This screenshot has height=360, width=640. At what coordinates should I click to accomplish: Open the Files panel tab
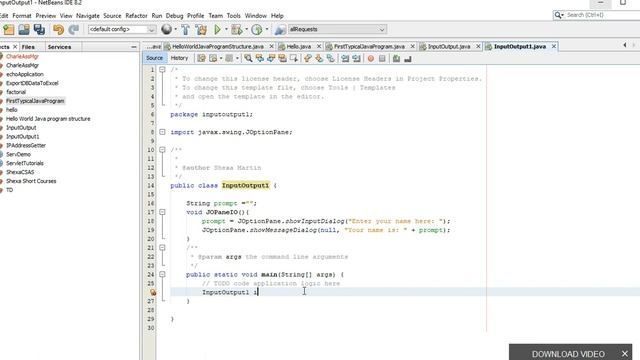point(28,47)
